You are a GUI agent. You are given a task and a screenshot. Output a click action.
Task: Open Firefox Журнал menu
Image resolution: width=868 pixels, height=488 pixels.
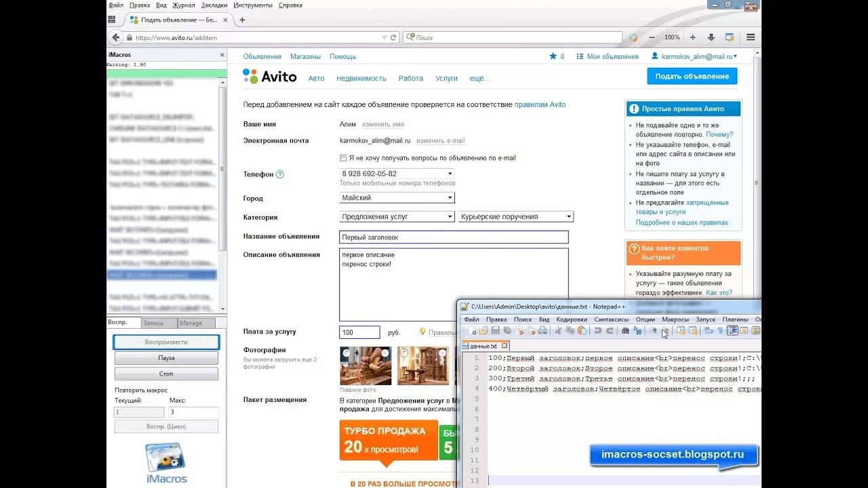[184, 5]
